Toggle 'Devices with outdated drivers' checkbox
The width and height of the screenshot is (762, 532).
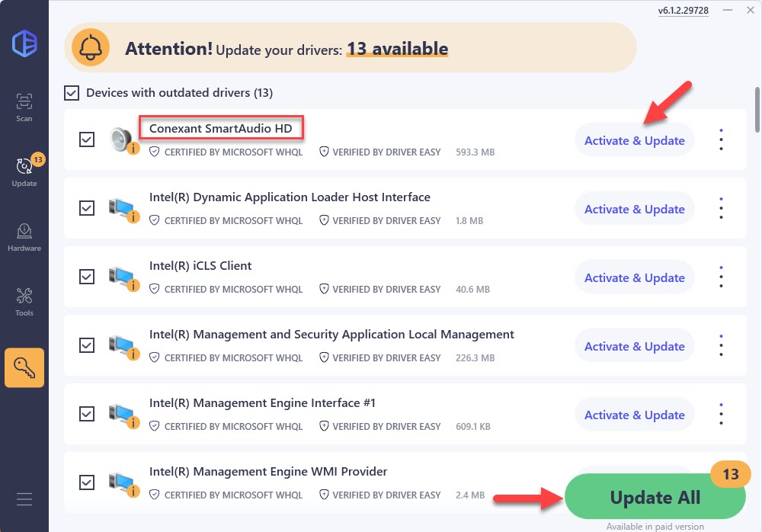72,93
